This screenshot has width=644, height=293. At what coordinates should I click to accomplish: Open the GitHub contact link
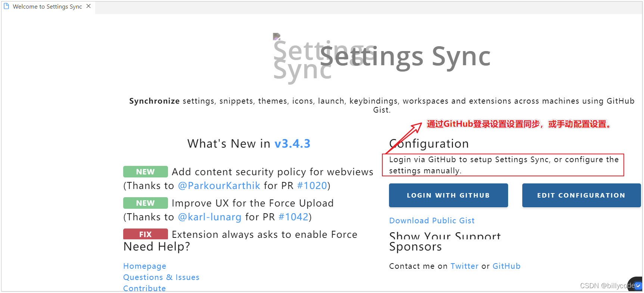point(506,266)
